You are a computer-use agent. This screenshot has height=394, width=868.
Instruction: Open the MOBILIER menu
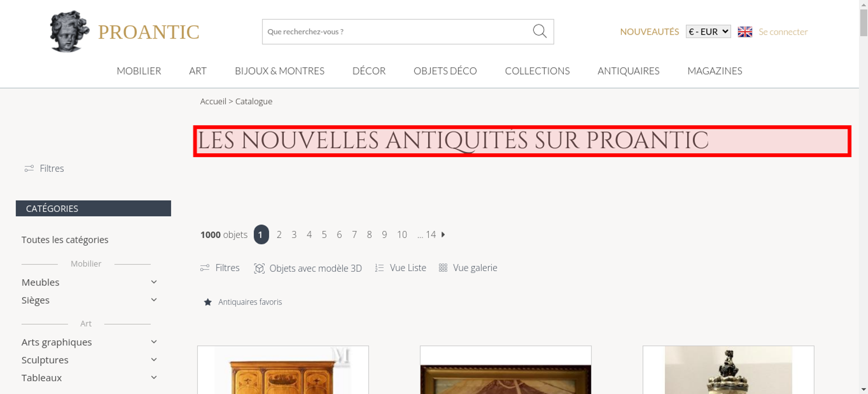click(139, 71)
